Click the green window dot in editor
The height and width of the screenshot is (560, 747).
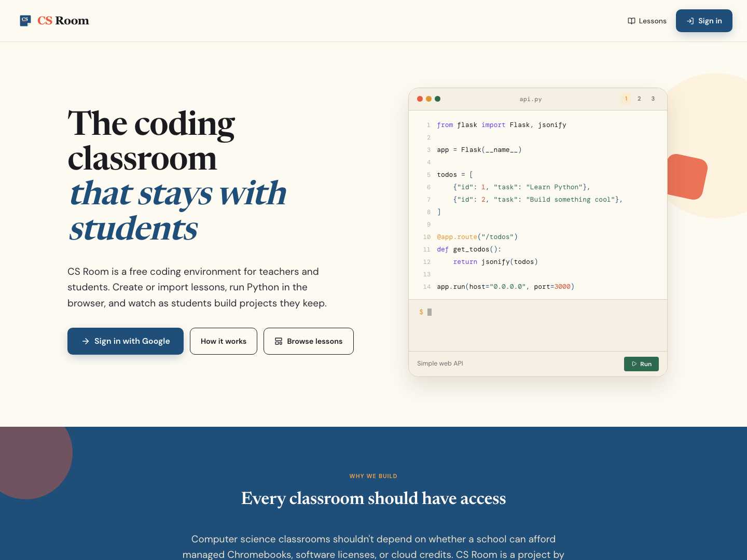437,99
